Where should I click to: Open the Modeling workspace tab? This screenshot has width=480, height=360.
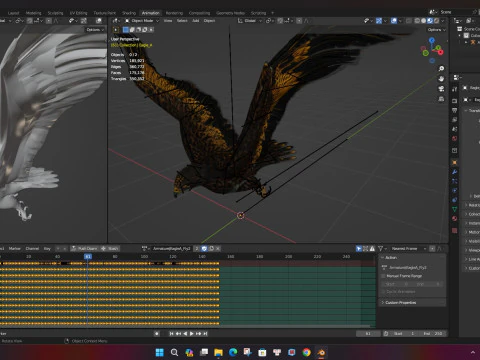coord(34,13)
